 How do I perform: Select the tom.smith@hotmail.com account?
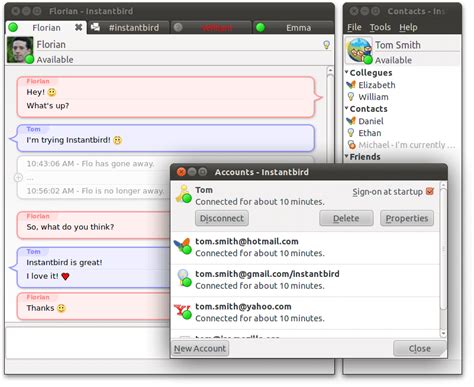coord(305,248)
